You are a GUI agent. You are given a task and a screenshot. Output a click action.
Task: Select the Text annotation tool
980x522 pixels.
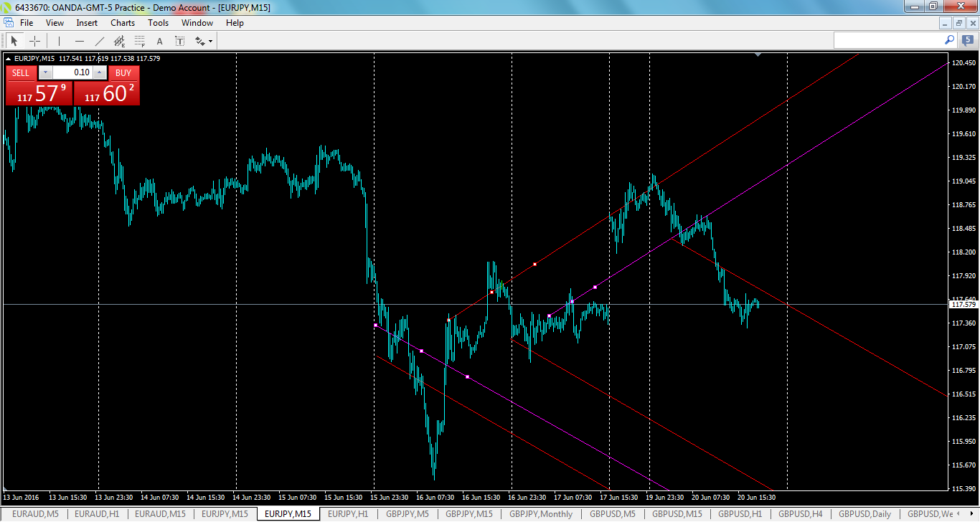click(x=159, y=41)
